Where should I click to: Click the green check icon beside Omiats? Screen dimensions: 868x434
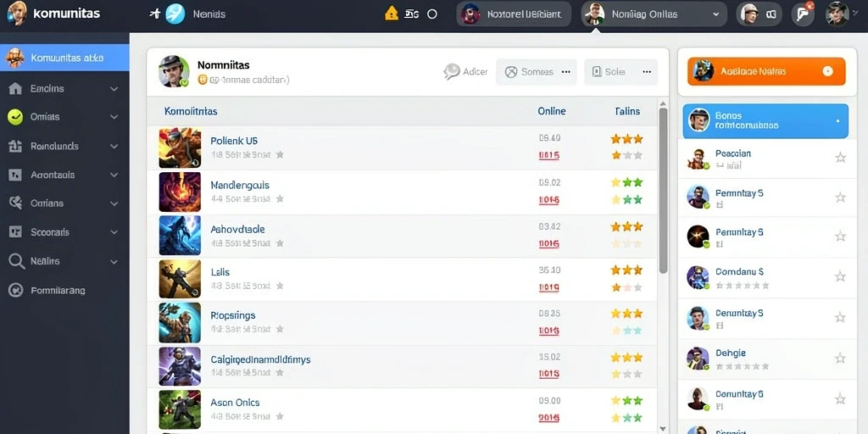[15, 117]
